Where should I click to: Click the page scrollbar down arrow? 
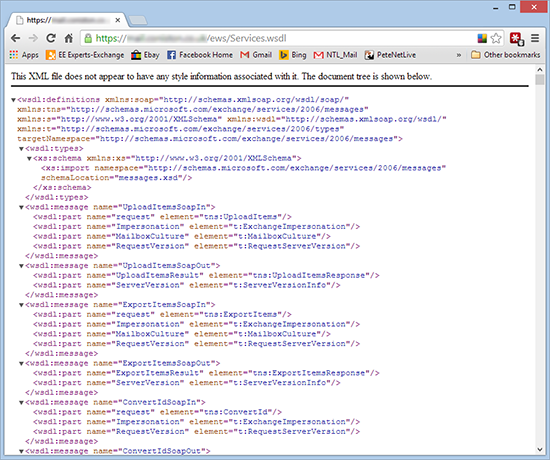click(x=540, y=449)
